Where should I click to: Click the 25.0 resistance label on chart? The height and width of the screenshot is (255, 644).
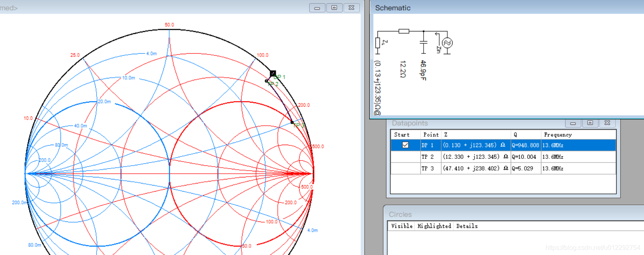[75, 55]
